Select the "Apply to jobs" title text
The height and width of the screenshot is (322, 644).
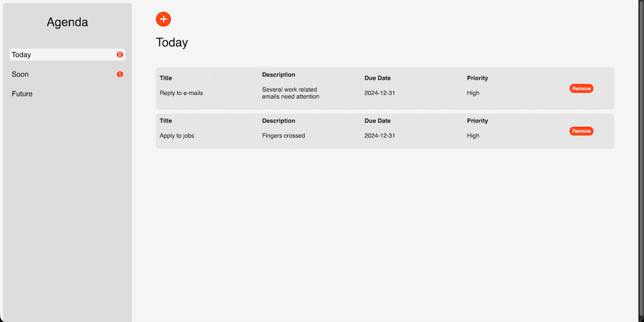pyautogui.click(x=177, y=136)
